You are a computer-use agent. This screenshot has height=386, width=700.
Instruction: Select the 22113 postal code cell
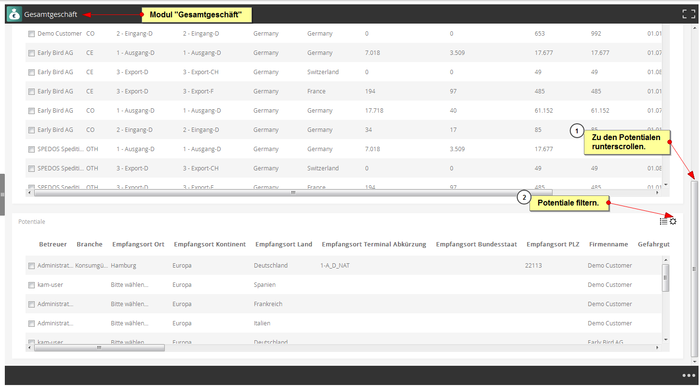pos(533,265)
